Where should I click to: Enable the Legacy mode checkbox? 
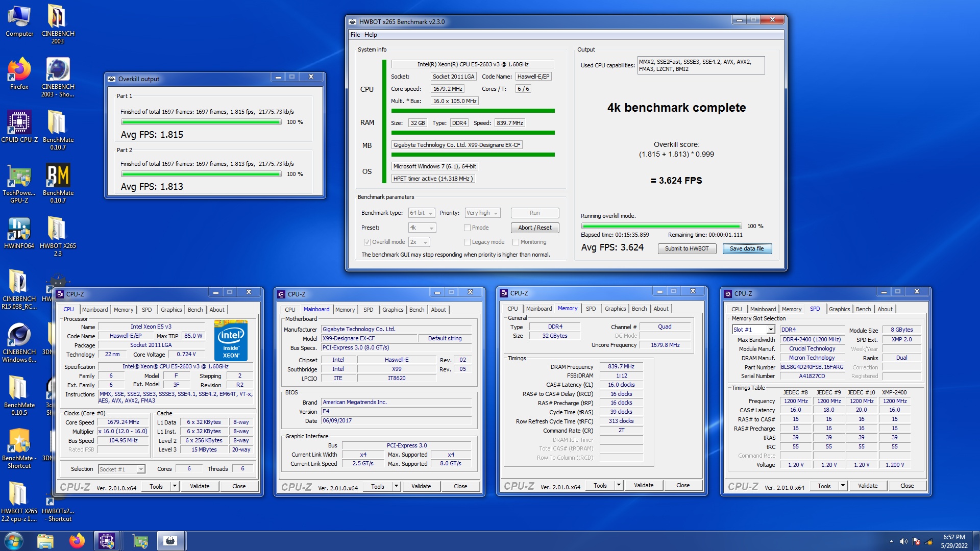coord(467,242)
